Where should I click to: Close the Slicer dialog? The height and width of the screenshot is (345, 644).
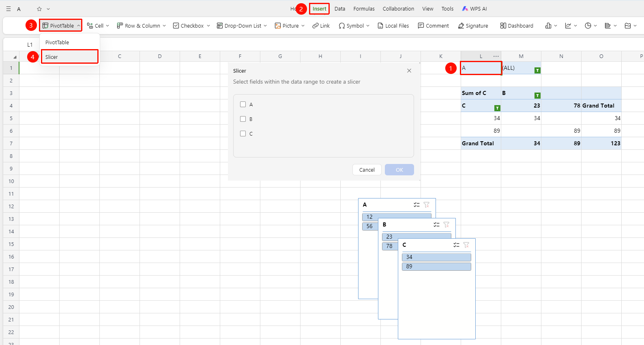(409, 71)
